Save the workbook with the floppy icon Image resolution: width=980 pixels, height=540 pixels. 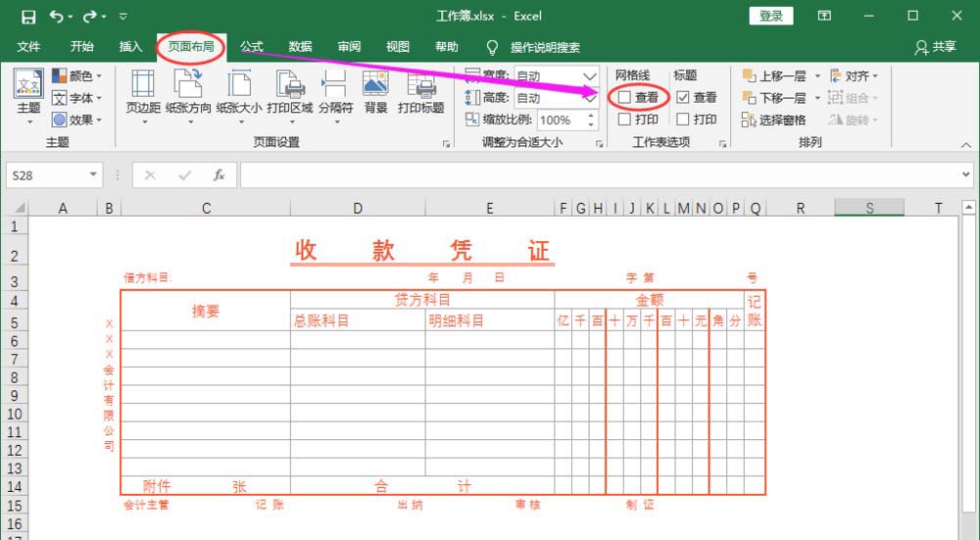28,17
